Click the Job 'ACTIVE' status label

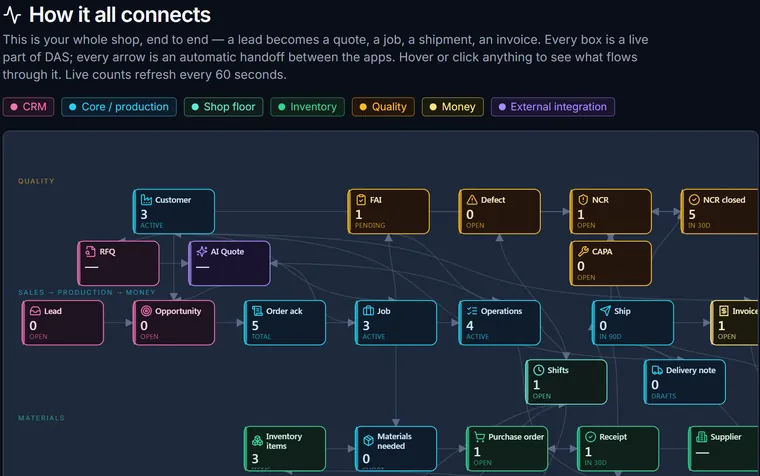point(374,336)
